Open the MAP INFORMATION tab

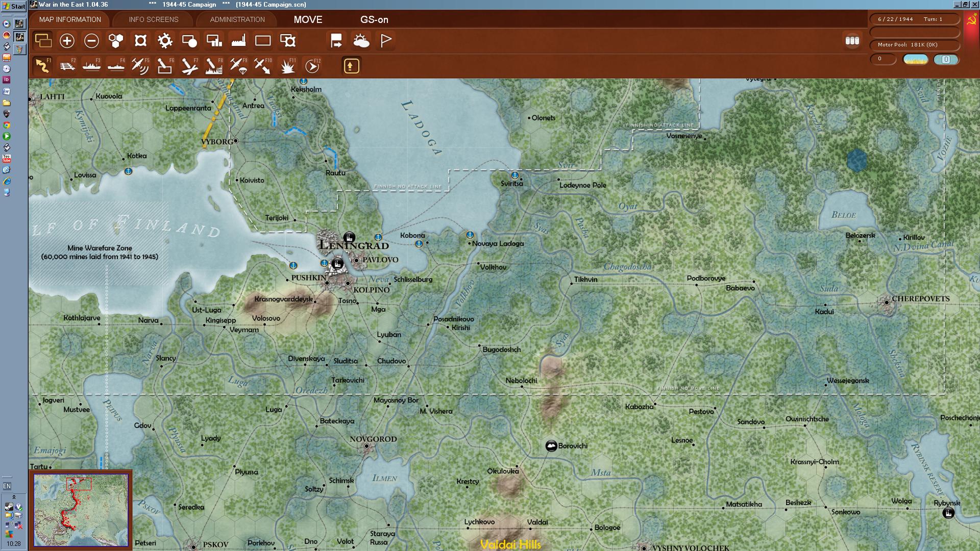(x=70, y=19)
